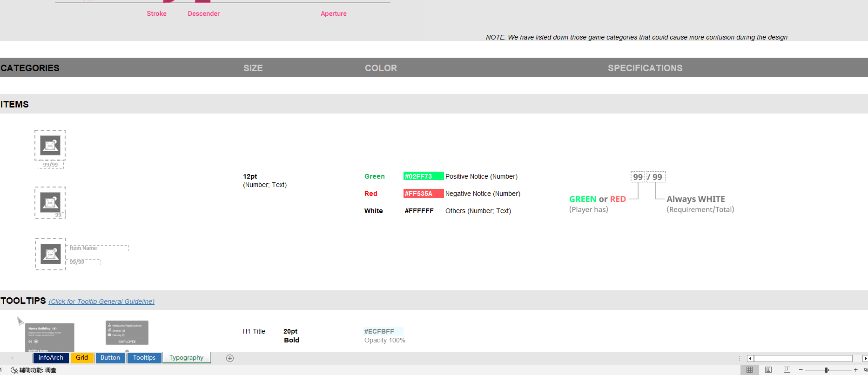Click the top item icon with 99/99
The image size is (868, 375).
tap(50, 145)
